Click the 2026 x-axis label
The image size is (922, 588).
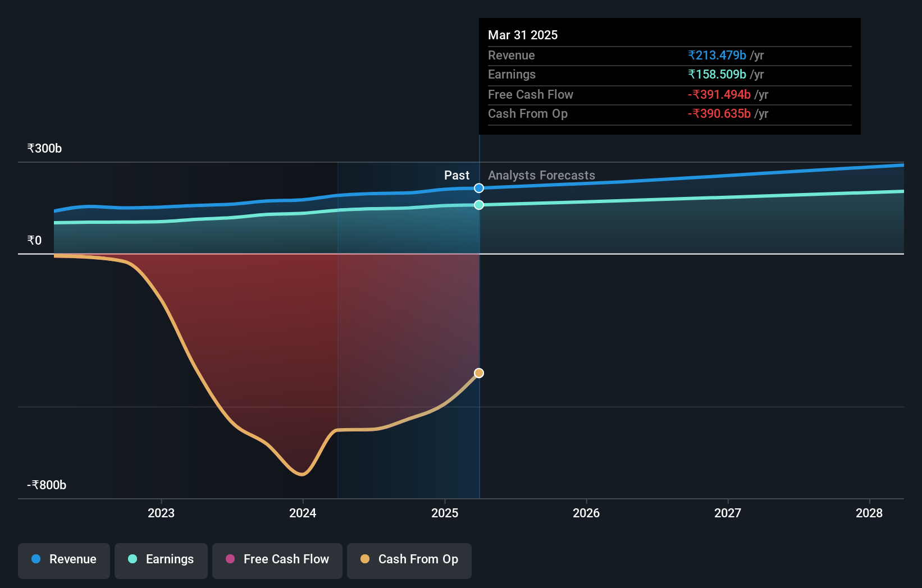[x=586, y=513]
